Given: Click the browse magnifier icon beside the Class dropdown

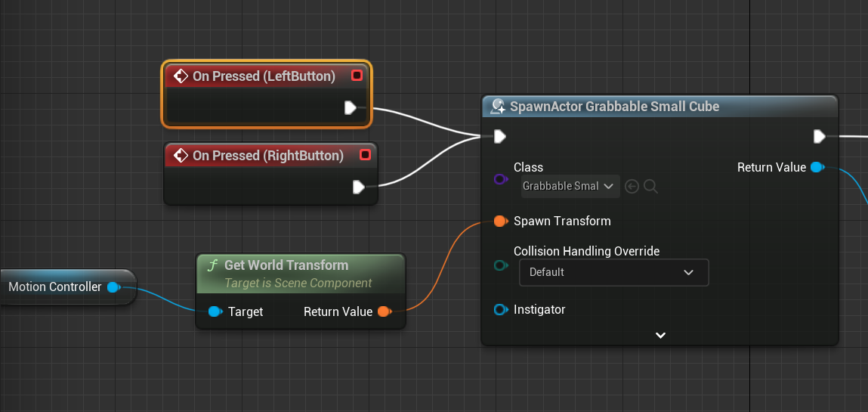Looking at the screenshot, I should tap(651, 187).
